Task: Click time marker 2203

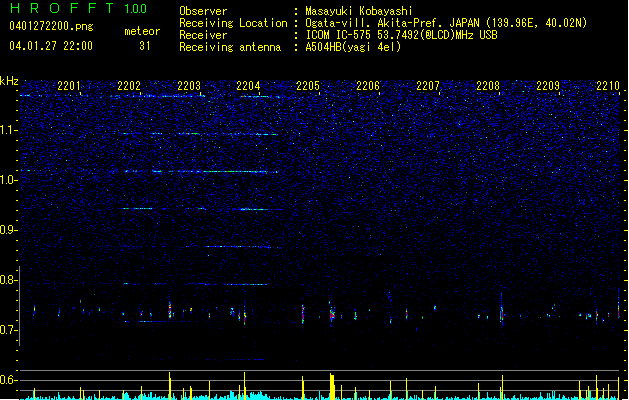Action: coord(189,85)
